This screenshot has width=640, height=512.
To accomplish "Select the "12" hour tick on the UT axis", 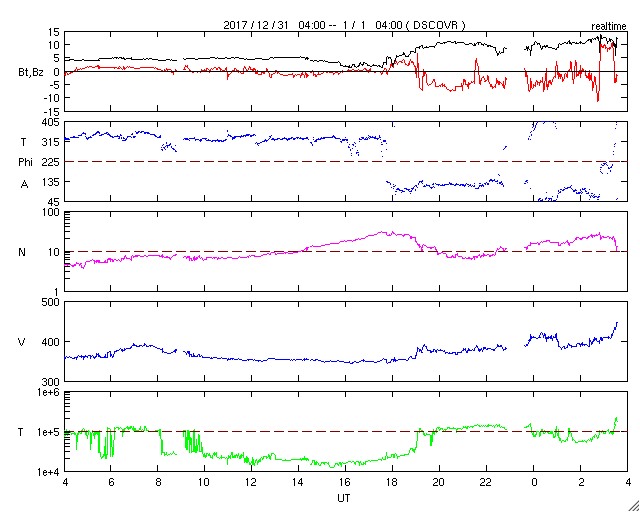I will (252, 482).
